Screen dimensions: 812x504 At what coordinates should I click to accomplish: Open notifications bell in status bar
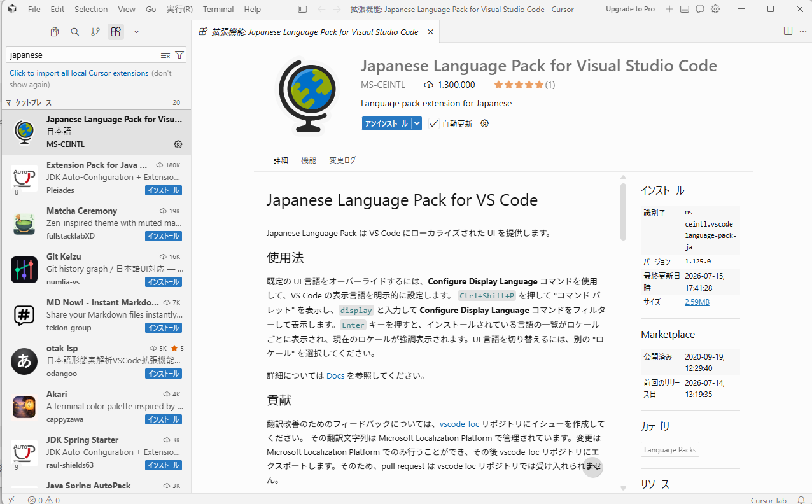[801, 500]
